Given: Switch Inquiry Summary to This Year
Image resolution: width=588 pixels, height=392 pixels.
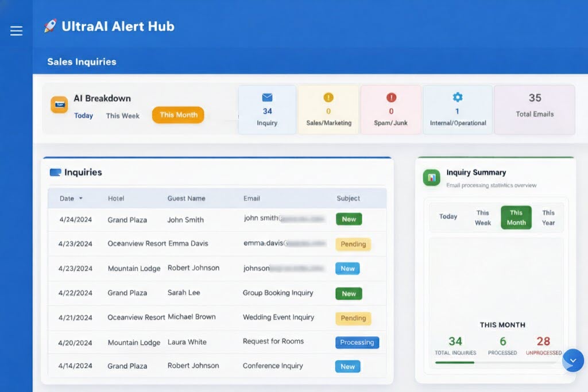Looking at the screenshot, I should pos(548,218).
